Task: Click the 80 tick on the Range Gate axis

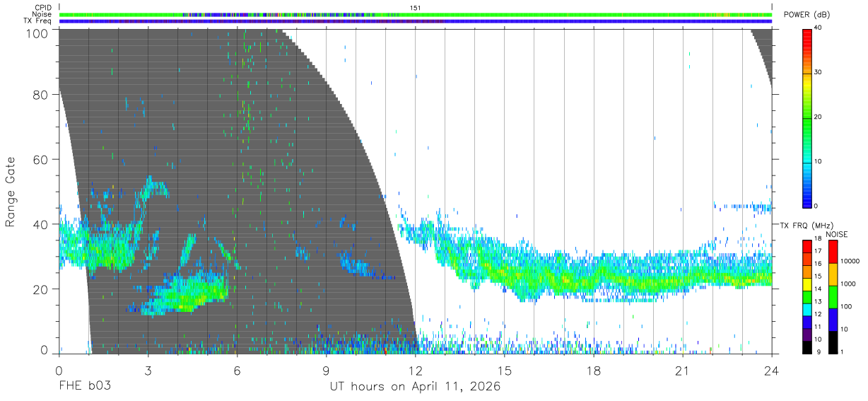Action: pos(41,94)
